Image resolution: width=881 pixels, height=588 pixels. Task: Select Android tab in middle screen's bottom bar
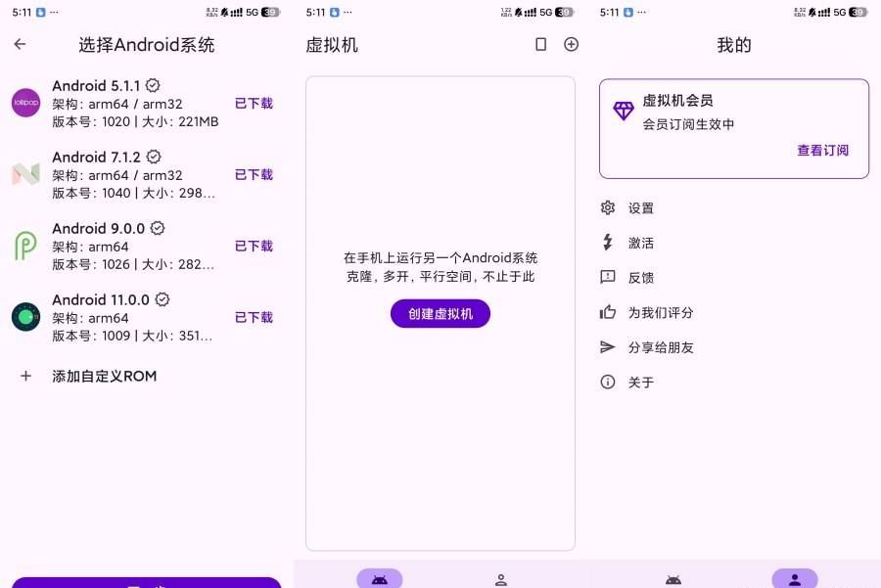(x=380, y=579)
